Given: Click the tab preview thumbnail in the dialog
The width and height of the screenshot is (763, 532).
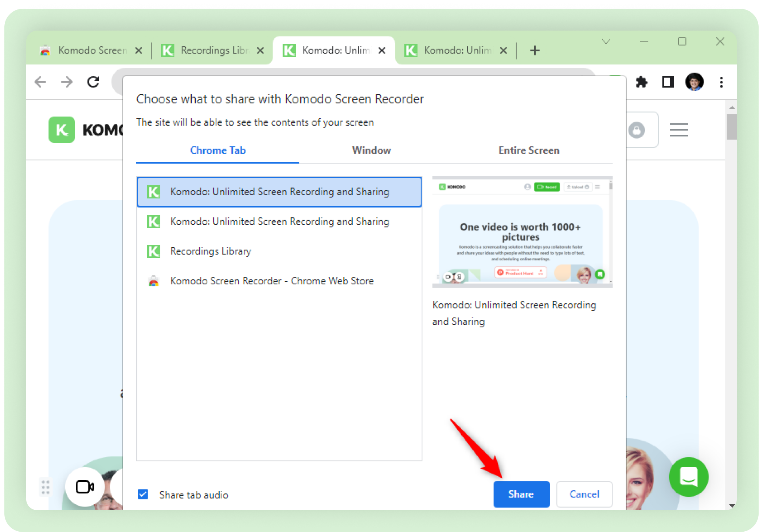Looking at the screenshot, I should pos(522,232).
